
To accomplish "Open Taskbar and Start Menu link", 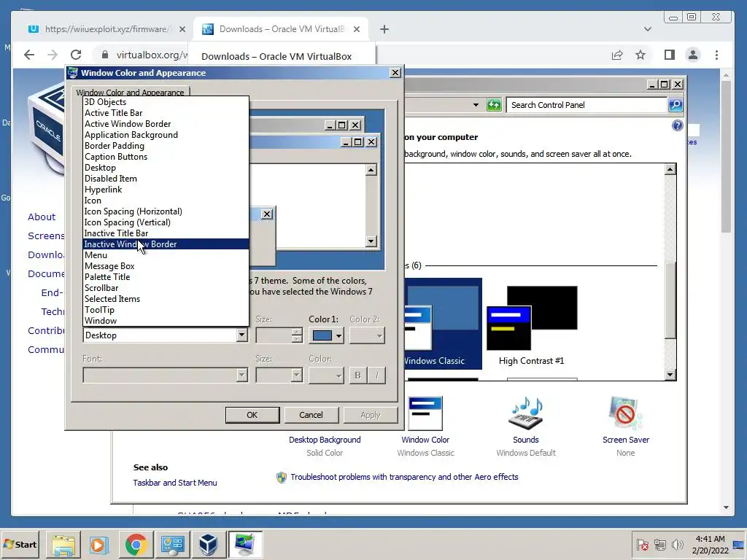I will click(x=175, y=483).
